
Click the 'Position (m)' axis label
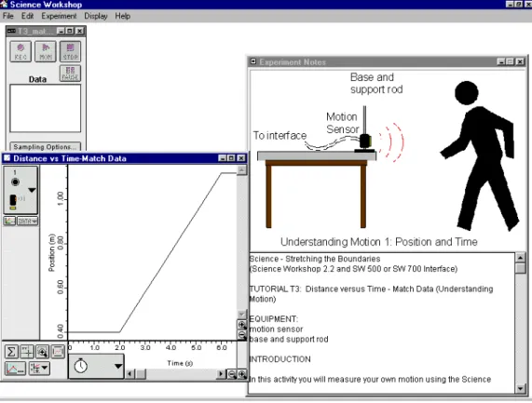point(51,253)
